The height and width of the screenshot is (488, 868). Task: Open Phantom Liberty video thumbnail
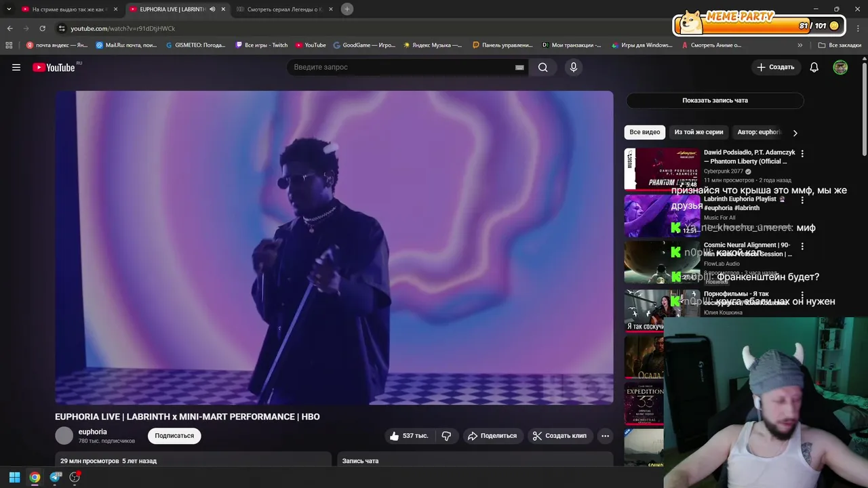pos(663,169)
